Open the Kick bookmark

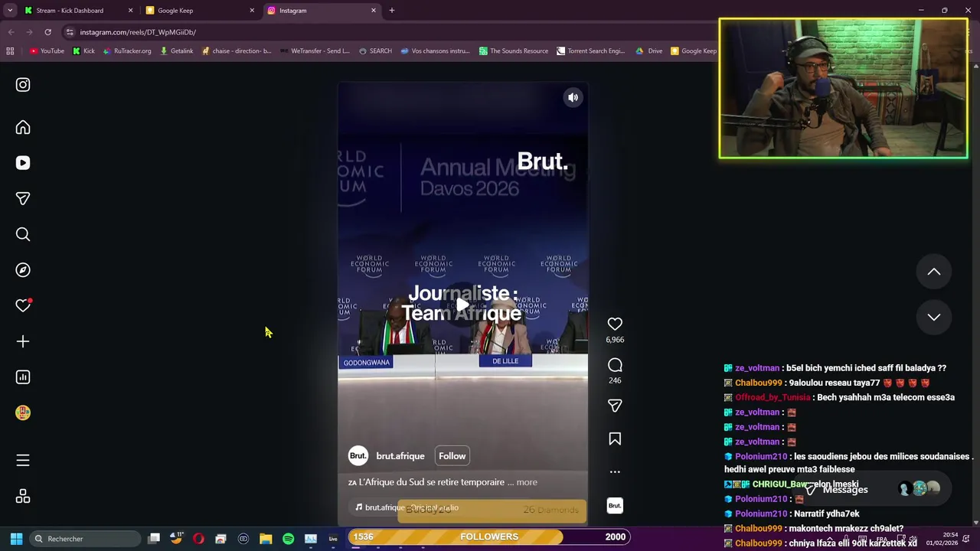[83, 51]
